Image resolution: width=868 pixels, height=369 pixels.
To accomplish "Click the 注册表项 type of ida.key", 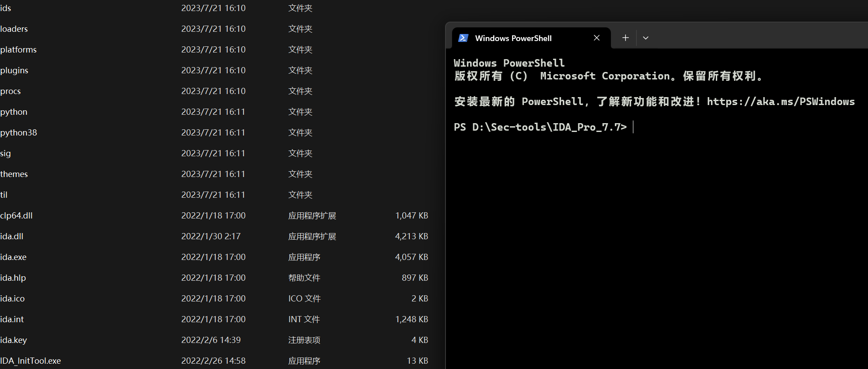I will [x=304, y=340].
